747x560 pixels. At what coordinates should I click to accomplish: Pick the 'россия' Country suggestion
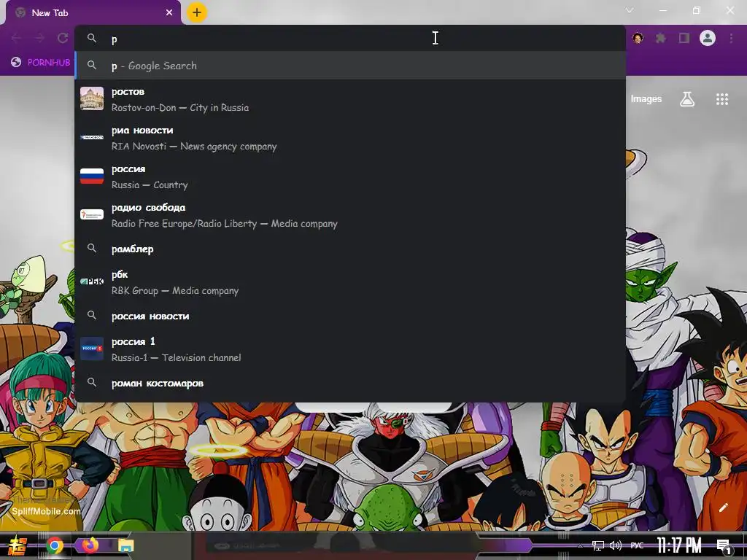pyautogui.click(x=350, y=176)
